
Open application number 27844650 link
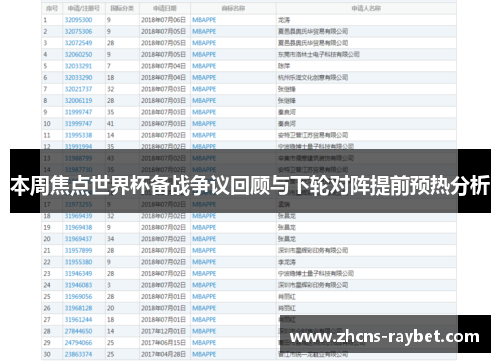(78, 331)
